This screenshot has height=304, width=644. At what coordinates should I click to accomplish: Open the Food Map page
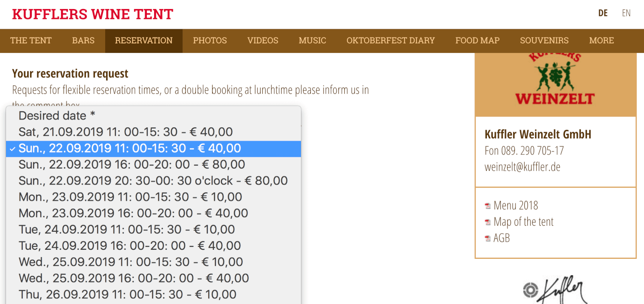pos(477,40)
